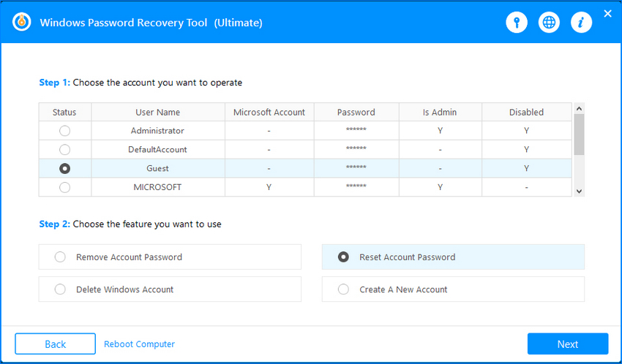Open the globe language icon

[549, 22]
